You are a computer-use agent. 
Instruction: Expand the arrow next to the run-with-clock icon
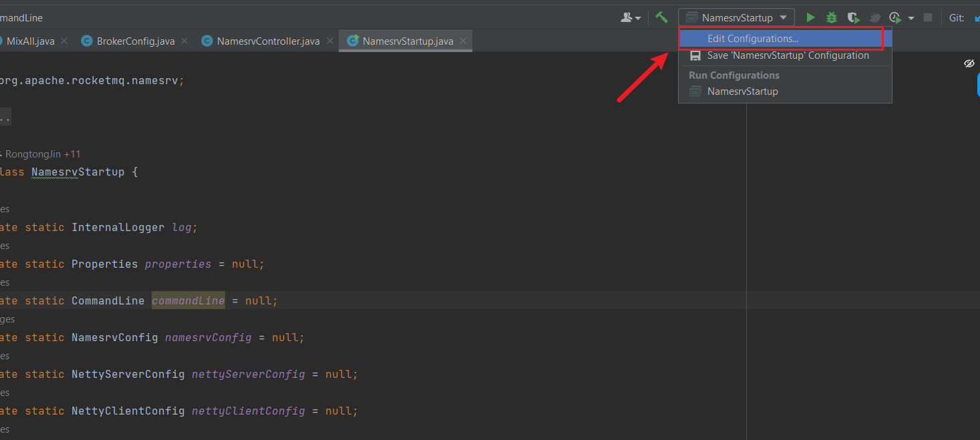point(911,18)
